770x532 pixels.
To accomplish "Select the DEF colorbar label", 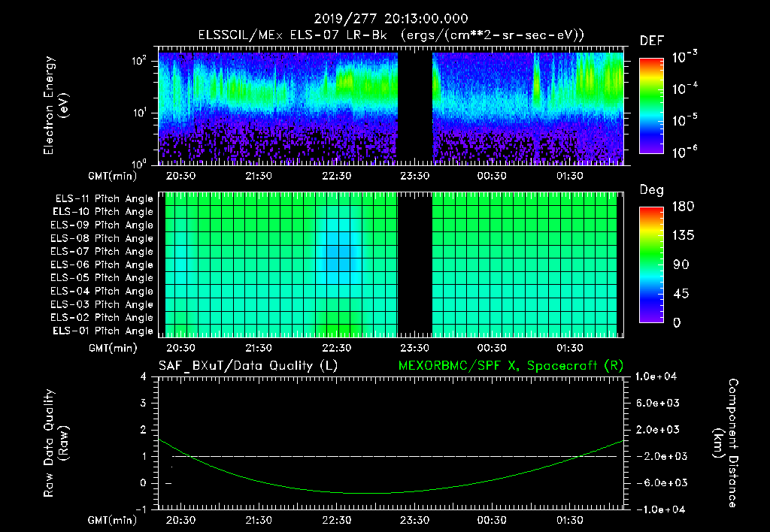I will pyautogui.click(x=652, y=41).
